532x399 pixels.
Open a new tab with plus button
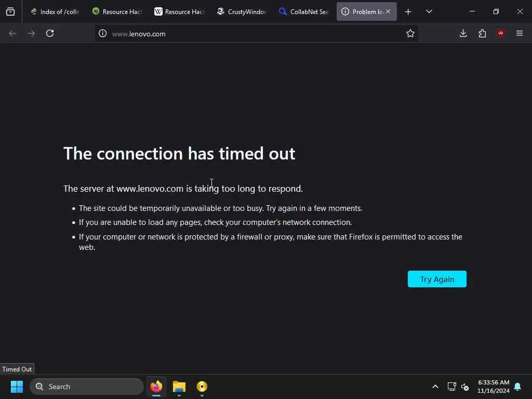(408, 12)
